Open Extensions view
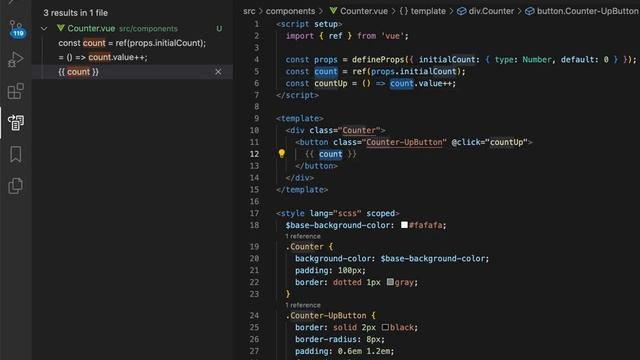This screenshot has height=360, width=640. (16, 91)
